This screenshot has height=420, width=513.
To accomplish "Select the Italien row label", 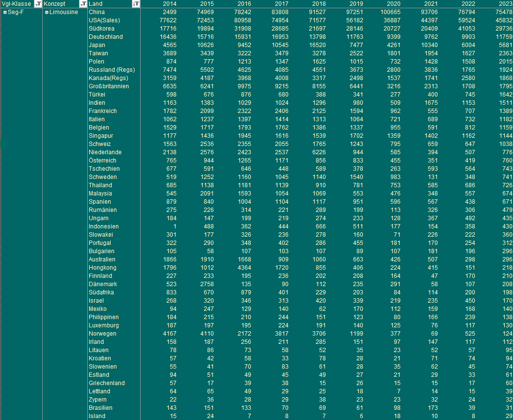I will pyautogui.click(x=96, y=119).
